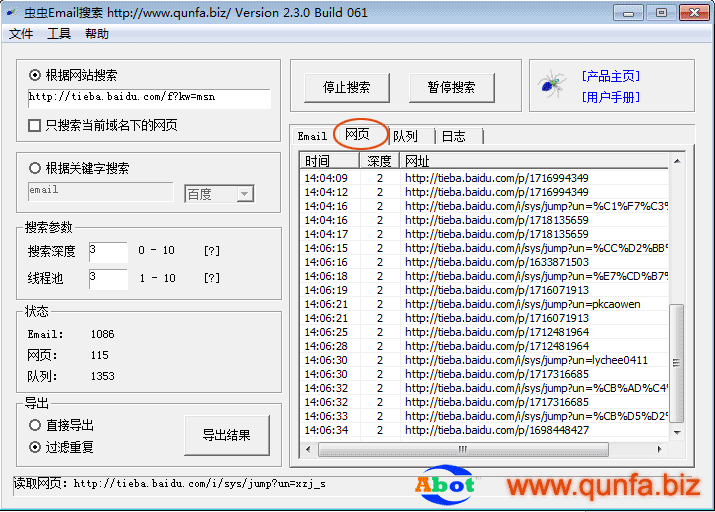Click the 网页 count 115
Viewport: 715px width, 512px height.
[x=99, y=355]
